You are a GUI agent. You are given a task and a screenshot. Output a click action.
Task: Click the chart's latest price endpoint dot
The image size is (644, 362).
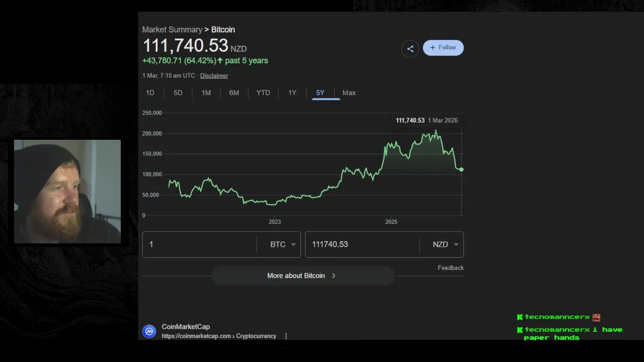pyautogui.click(x=461, y=169)
